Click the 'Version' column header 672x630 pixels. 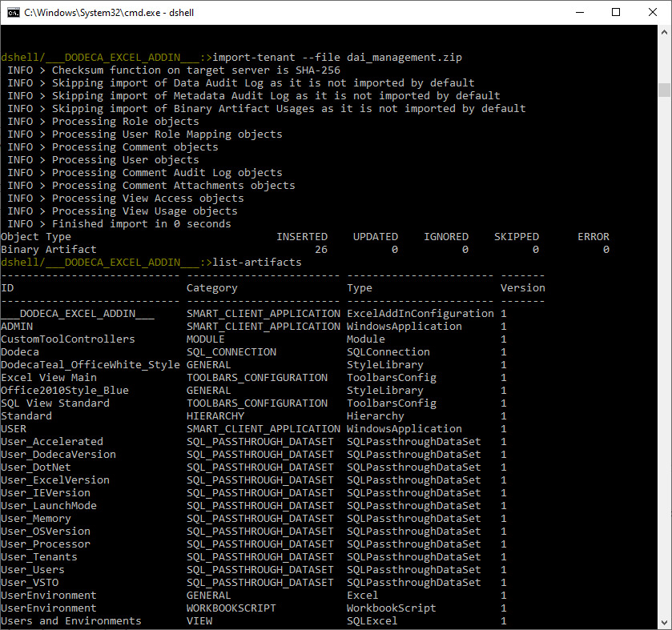(523, 288)
